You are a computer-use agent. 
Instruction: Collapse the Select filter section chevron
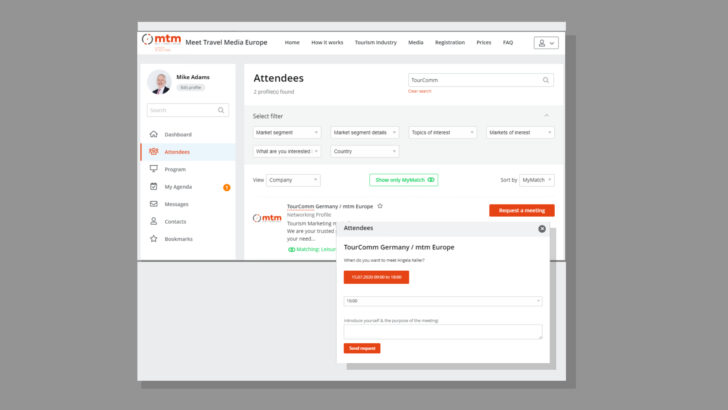[546, 116]
